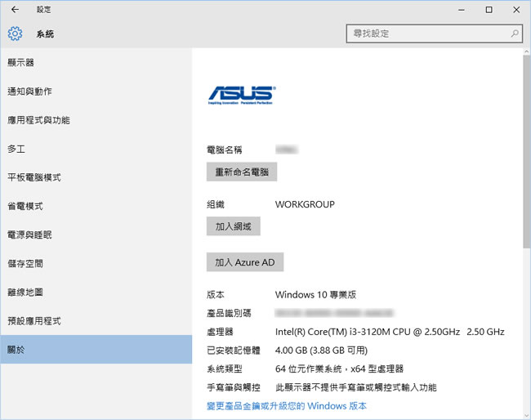Close the settings window
The width and height of the screenshot is (531, 420).
tap(516, 10)
